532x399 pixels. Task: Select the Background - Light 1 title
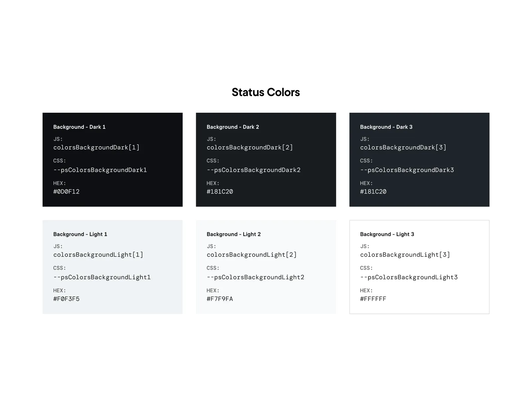[80, 234]
